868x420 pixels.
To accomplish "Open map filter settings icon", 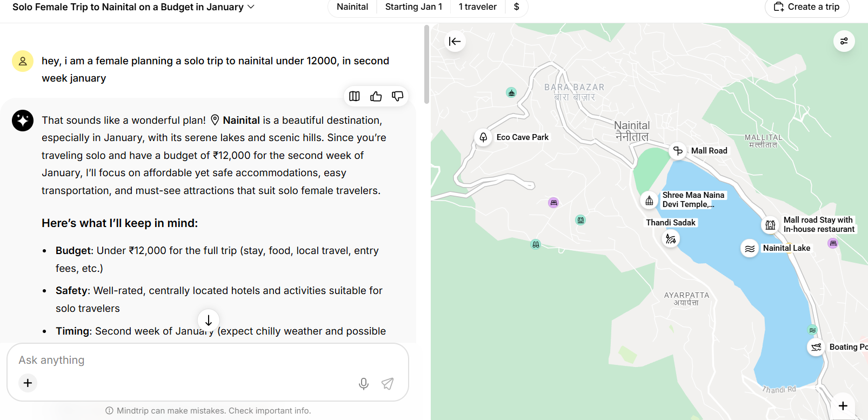I will click(x=844, y=41).
